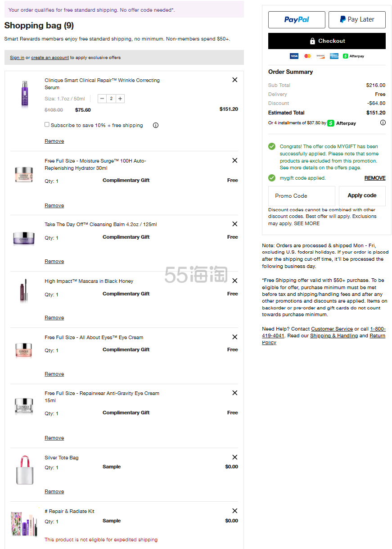Screen dimensions: 392x549
Task: Proceed to Checkout
Action: coord(327,41)
